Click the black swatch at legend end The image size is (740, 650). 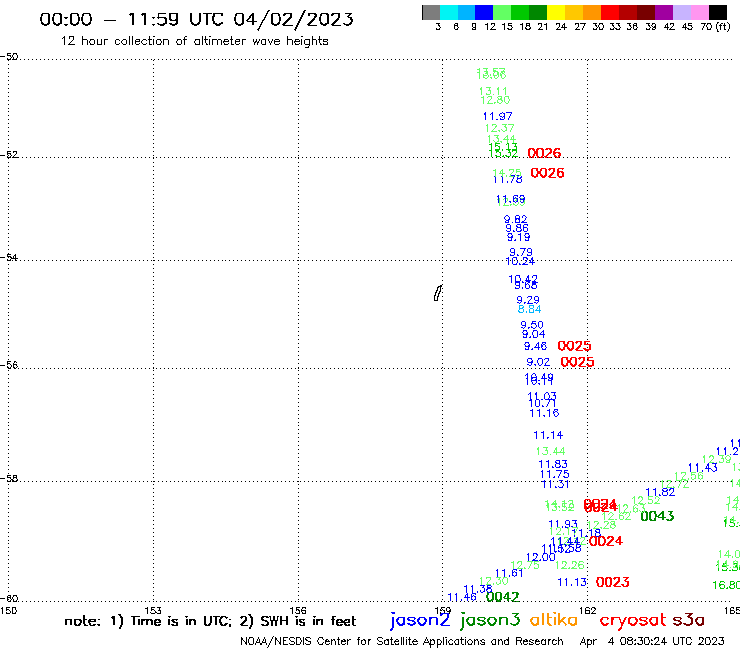718,12
